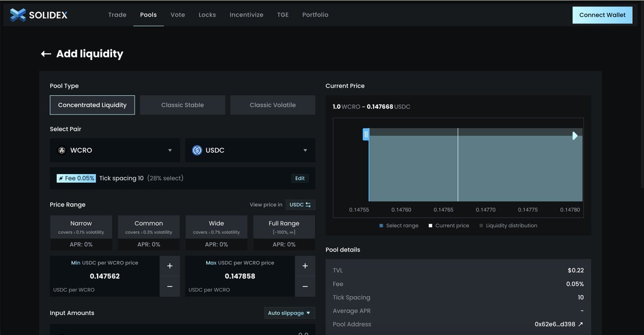Image resolution: width=644 pixels, height=335 pixels.
Task: Click the pool address 0x62e6…d398
Action: click(555, 324)
